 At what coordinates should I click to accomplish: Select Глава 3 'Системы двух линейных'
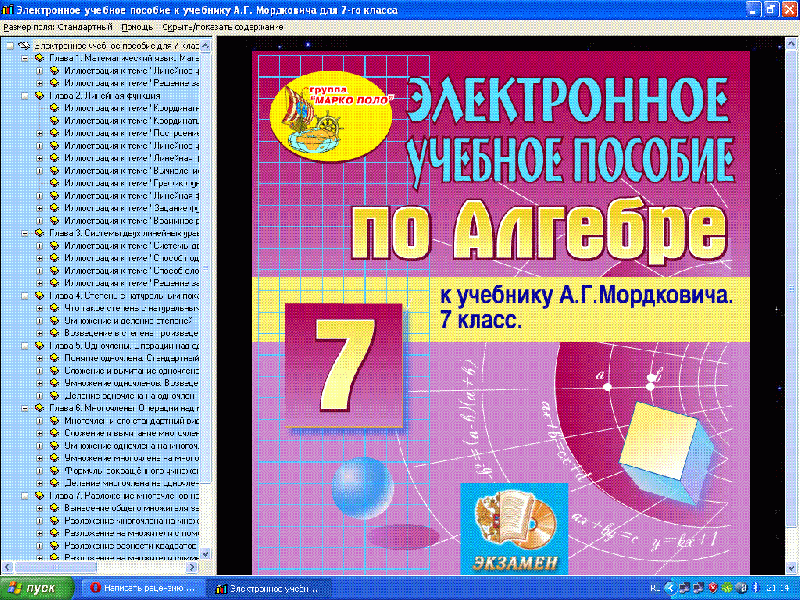123,233
